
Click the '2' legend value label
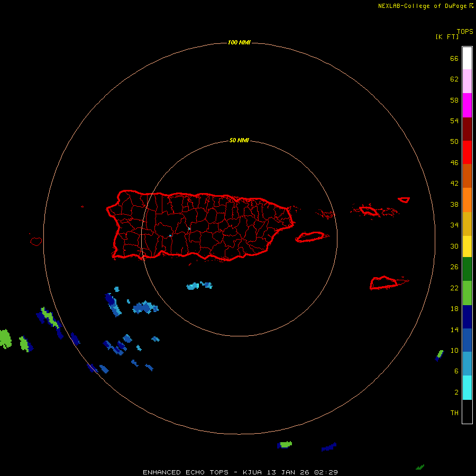(456, 392)
